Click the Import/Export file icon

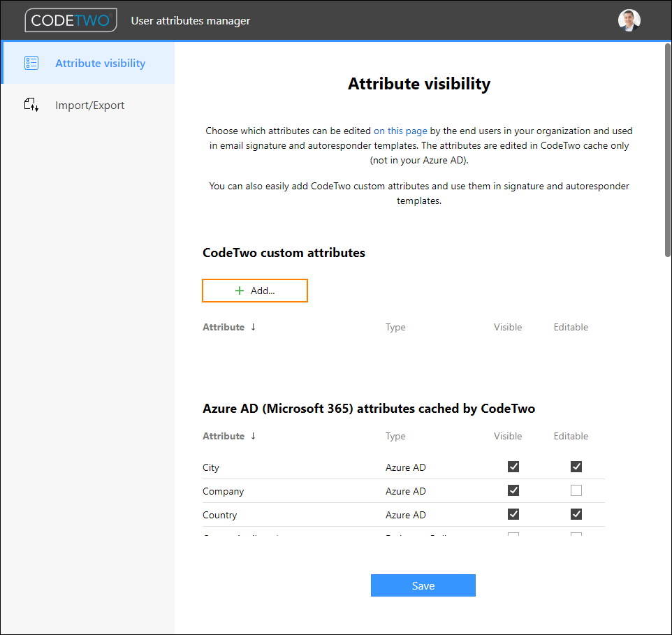[31, 105]
